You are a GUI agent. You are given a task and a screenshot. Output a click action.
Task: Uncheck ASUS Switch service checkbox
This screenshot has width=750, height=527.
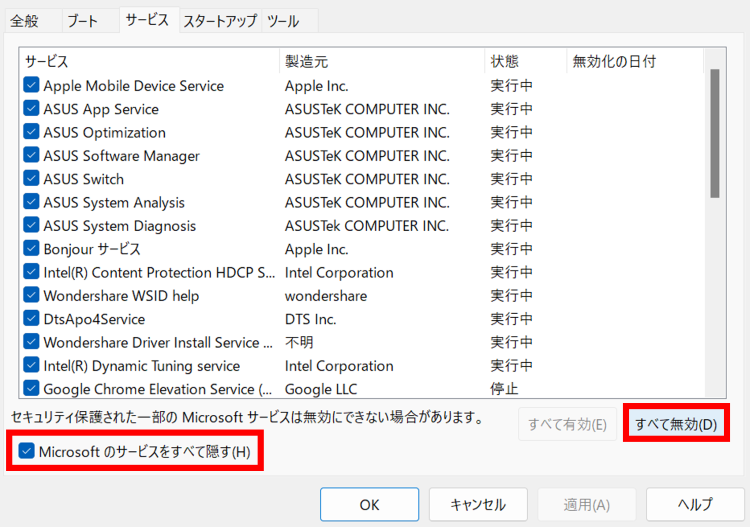click(x=31, y=178)
